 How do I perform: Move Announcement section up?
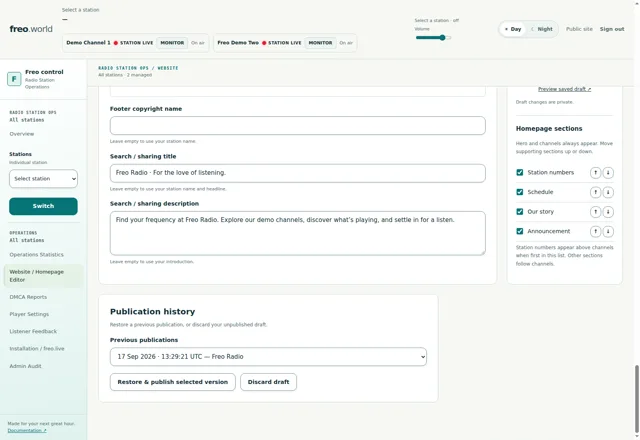coord(596,231)
